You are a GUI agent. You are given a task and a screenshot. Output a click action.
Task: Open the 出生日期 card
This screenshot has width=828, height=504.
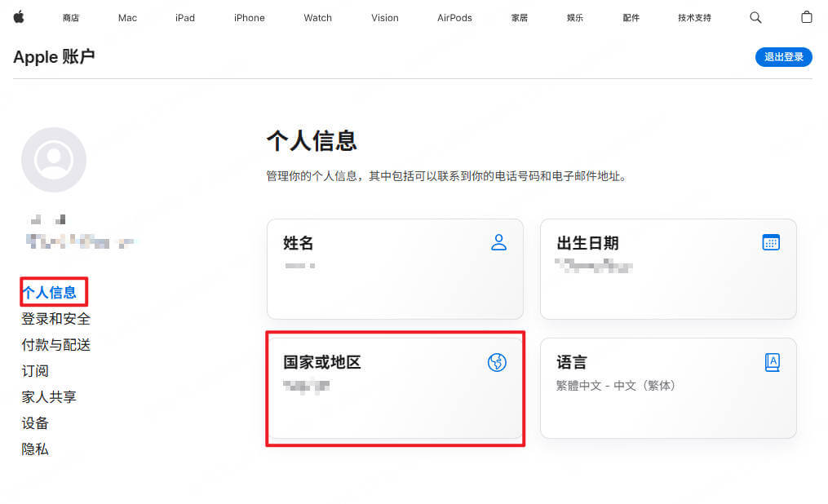668,269
